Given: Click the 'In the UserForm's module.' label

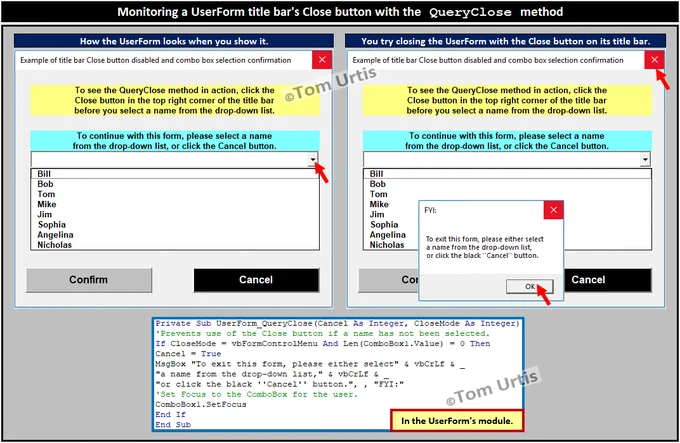Looking at the screenshot, I should (457, 421).
